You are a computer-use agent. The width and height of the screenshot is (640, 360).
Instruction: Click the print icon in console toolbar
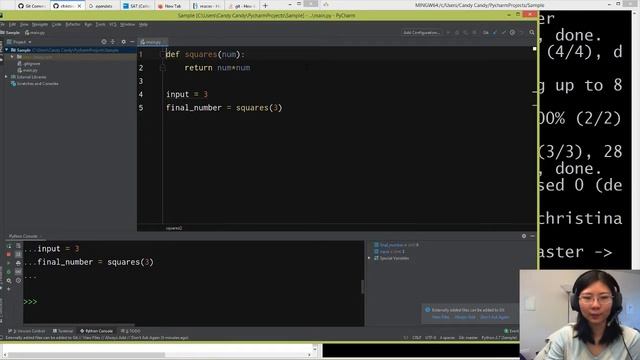click(x=18, y=263)
